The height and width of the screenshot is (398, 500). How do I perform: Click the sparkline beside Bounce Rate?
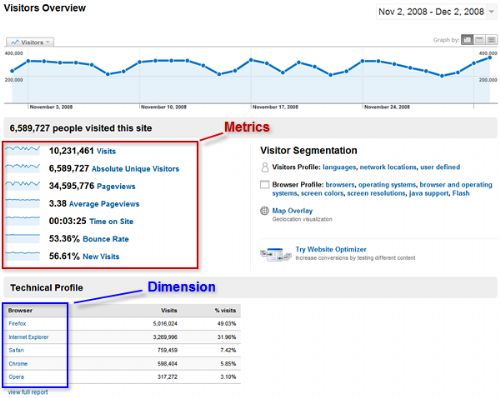click(x=23, y=238)
